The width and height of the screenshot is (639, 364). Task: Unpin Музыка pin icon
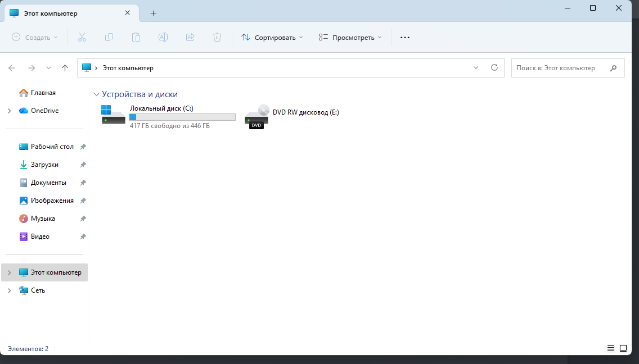tap(83, 219)
